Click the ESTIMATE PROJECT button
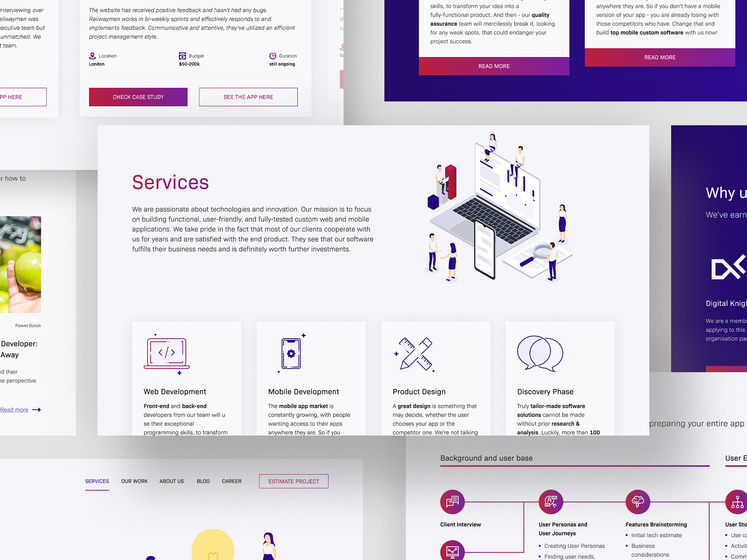 293,481
